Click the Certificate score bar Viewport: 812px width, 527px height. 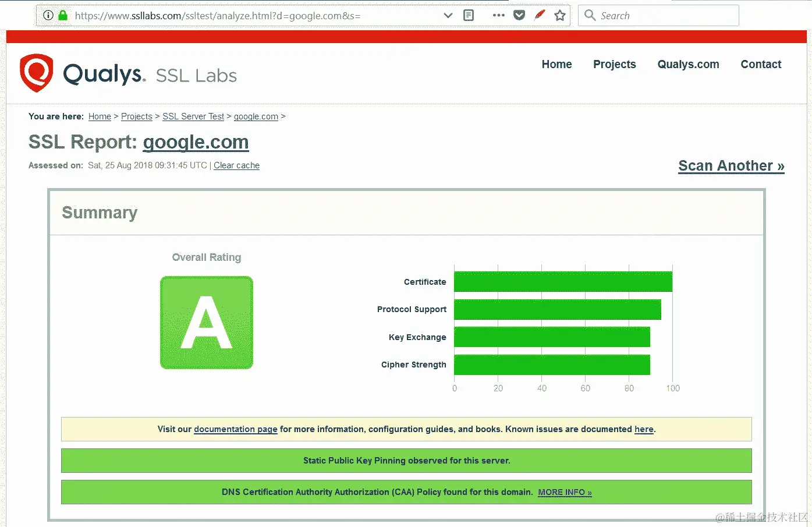pos(563,282)
